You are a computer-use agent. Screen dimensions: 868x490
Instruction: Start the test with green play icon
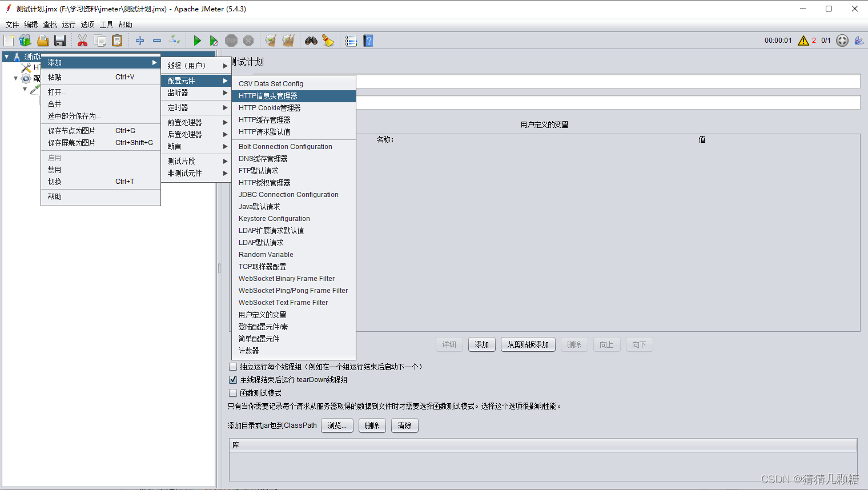pos(197,41)
